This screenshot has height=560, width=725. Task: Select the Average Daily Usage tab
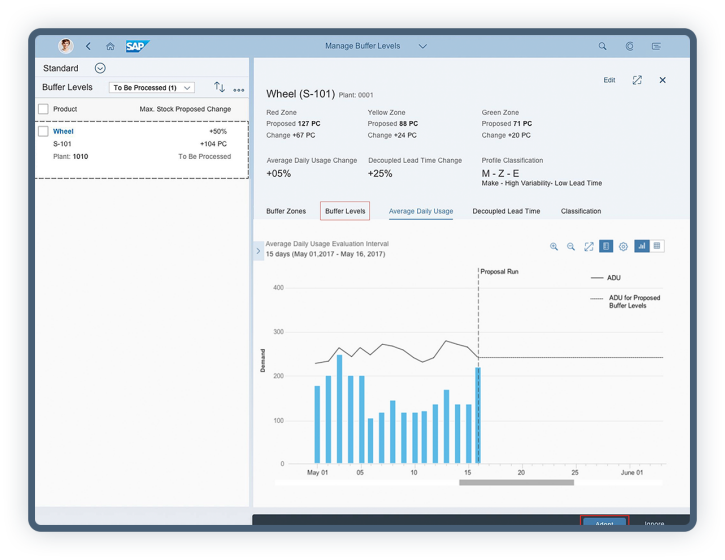(x=421, y=211)
